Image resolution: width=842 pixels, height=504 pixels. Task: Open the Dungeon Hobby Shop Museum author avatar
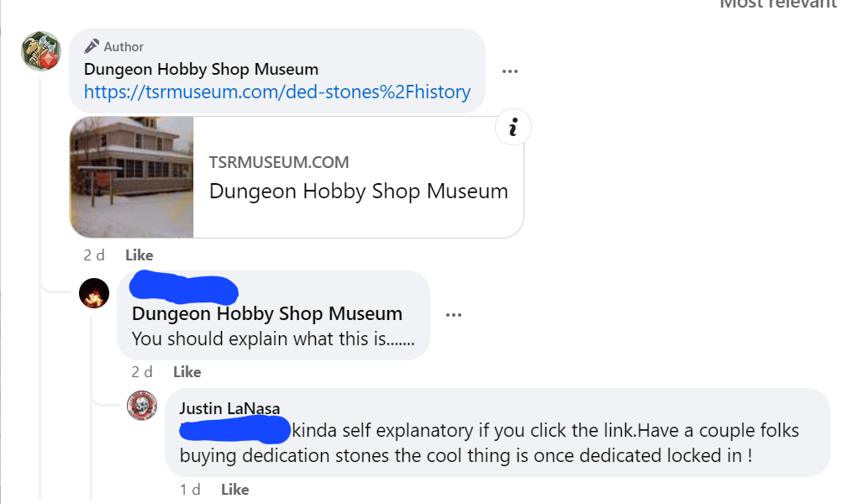pyautogui.click(x=41, y=51)
